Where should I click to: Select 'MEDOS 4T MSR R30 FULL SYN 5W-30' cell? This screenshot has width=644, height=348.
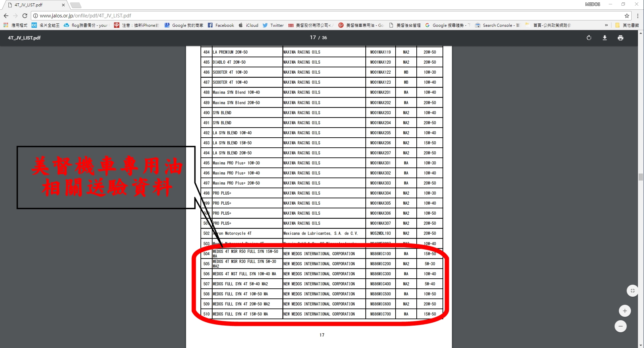[x=247, y=264]
